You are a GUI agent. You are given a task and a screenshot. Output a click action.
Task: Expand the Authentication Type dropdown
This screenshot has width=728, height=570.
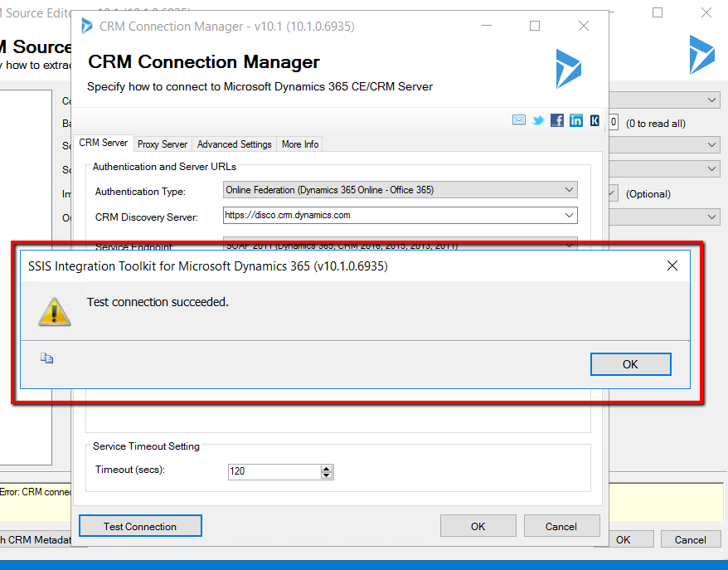(400, 190)
